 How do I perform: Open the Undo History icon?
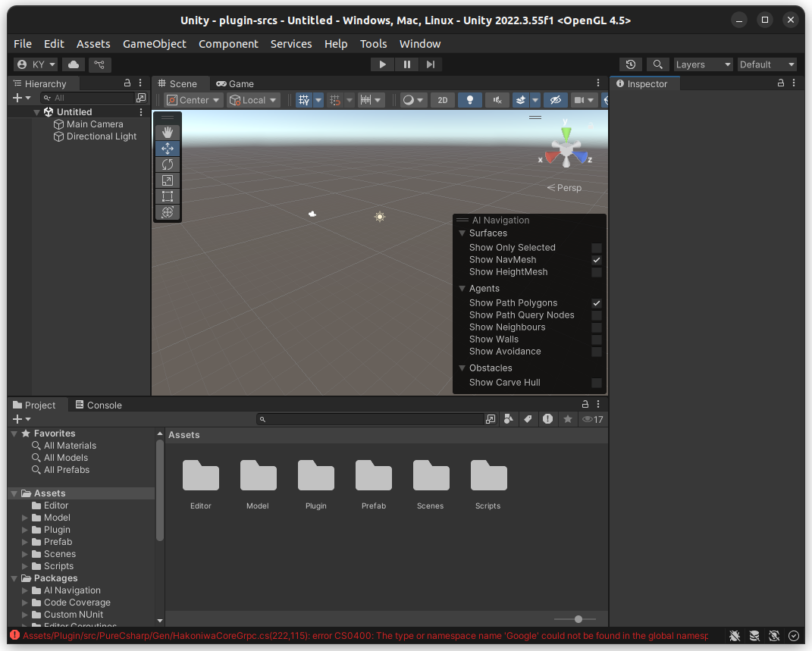[631, 64]
